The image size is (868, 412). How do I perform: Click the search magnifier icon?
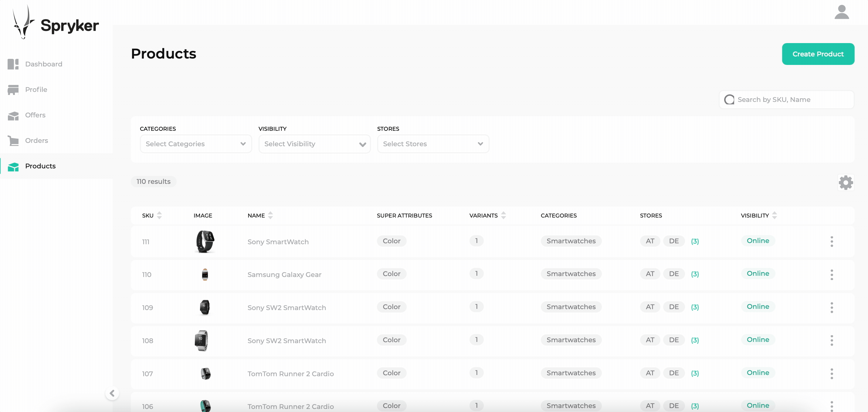(x=729, y=100)
